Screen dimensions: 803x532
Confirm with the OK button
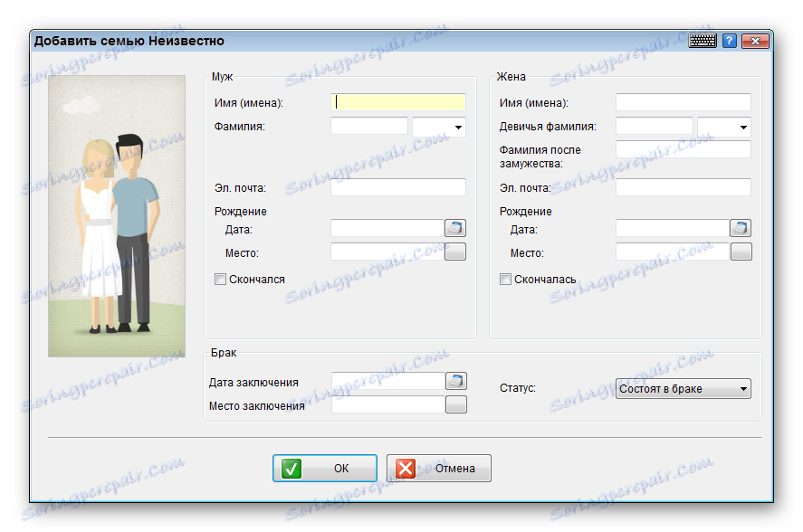325,468
